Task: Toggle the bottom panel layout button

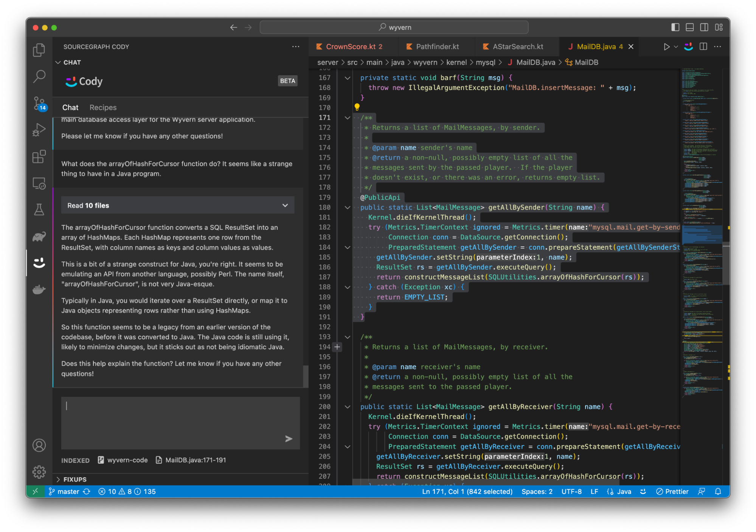Action: click(689, 27)
